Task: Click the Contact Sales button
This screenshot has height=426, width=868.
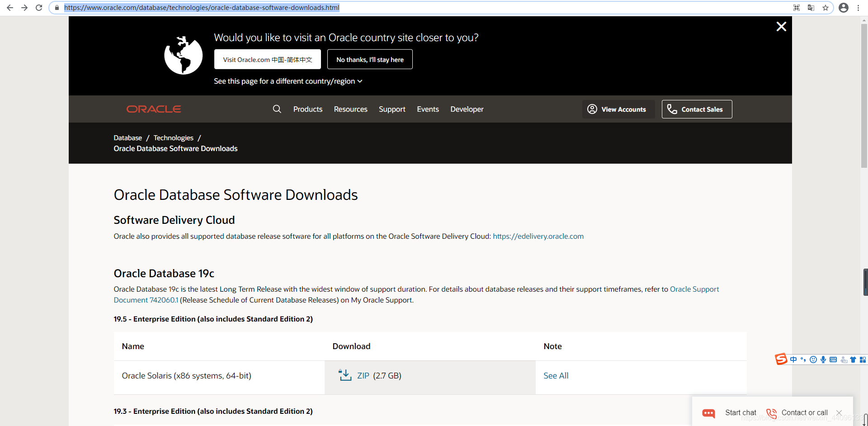Action: (697, 109)
